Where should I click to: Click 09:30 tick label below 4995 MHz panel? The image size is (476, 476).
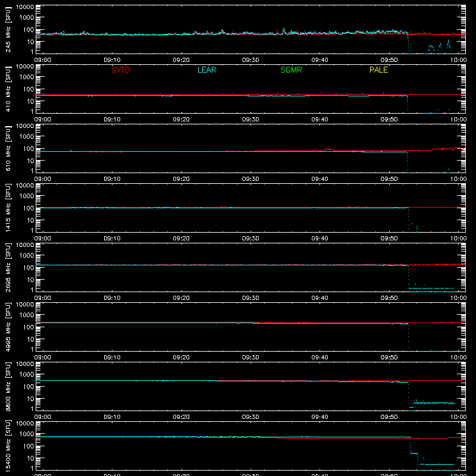pyautogui.click(x=250, y=358)
